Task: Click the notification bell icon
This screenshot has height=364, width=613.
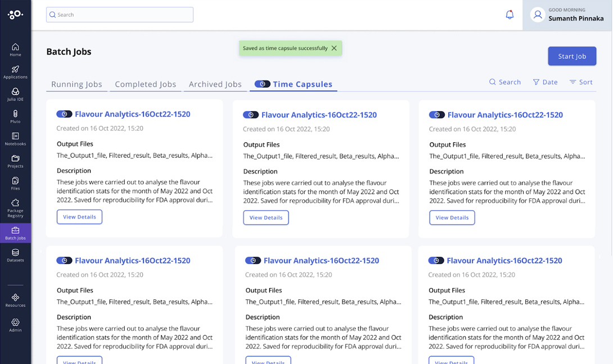Action: click(x=510, y=15)
